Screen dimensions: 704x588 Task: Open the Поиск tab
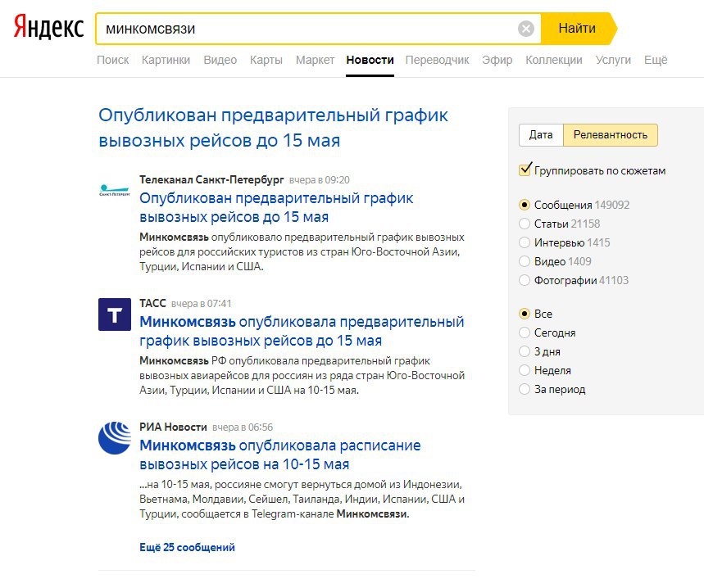tap(113, 60)
